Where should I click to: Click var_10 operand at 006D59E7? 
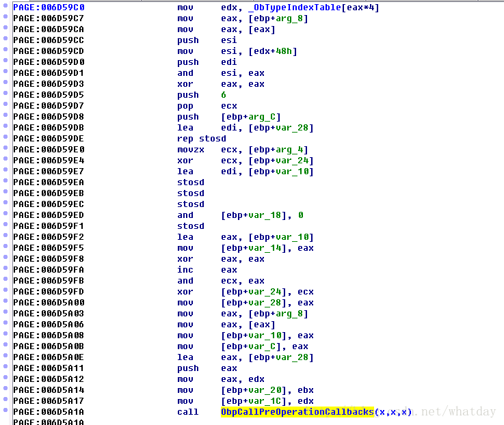click(x=292, y=172)
